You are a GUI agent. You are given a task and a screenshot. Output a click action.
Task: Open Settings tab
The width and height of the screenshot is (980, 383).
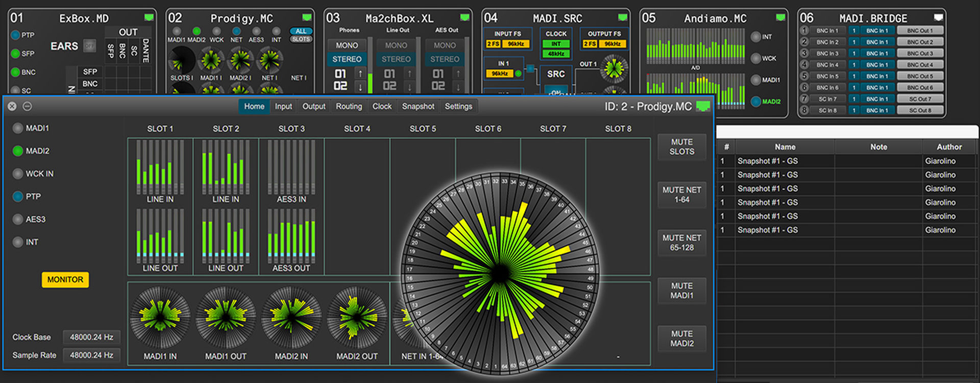tap(458, 106)
